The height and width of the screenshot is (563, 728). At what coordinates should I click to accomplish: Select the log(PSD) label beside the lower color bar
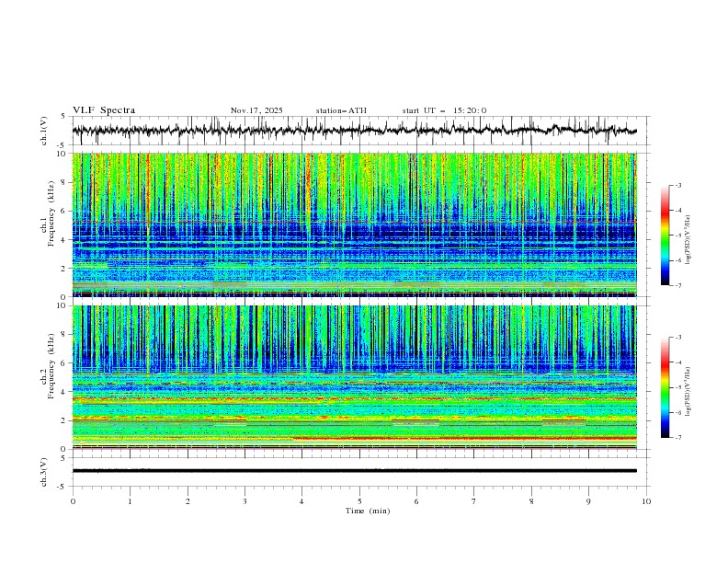click(688, 392)
